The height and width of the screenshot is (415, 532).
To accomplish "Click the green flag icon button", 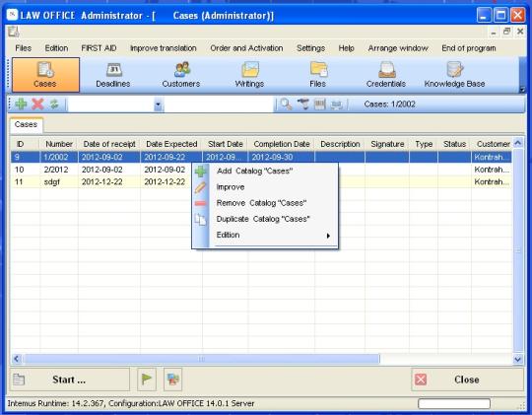I will click(x=147, y=379).
